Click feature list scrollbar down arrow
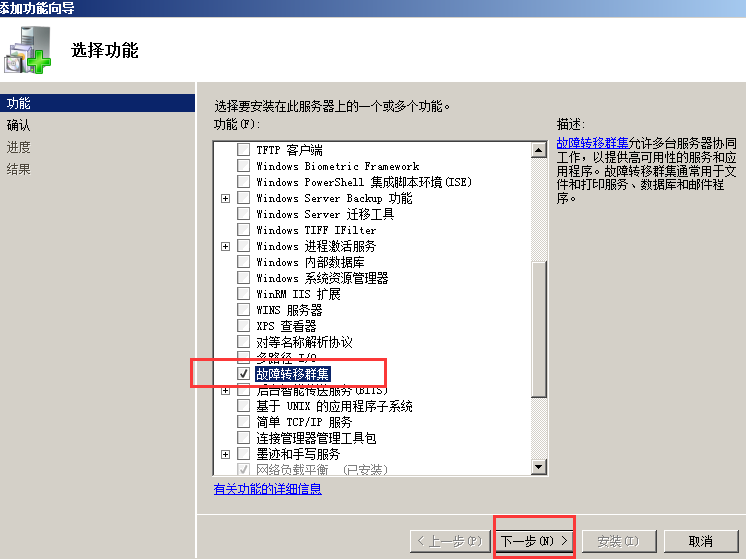 pos(539,466)
